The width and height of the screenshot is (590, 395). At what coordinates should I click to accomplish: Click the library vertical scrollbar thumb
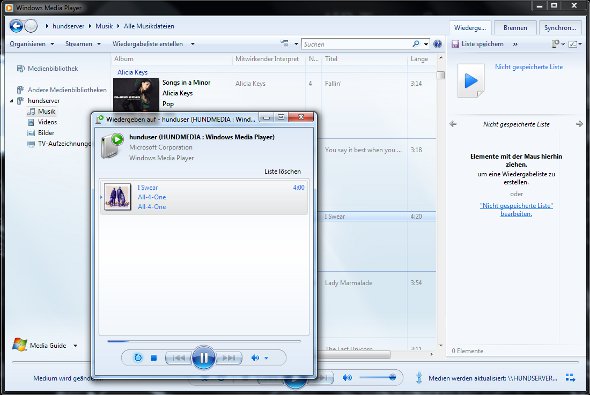click(440, 75)
